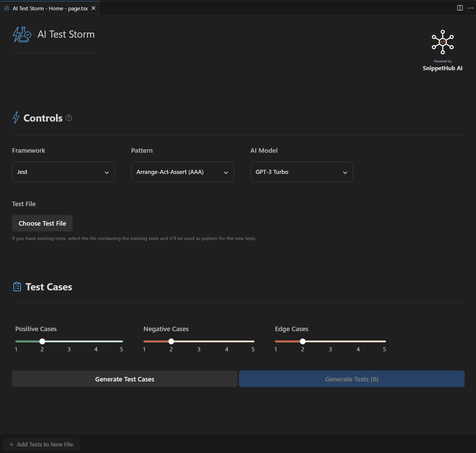Open the Framework dropdown showing Jest
This screenshot has width=476, height=453.
[63, 172]
